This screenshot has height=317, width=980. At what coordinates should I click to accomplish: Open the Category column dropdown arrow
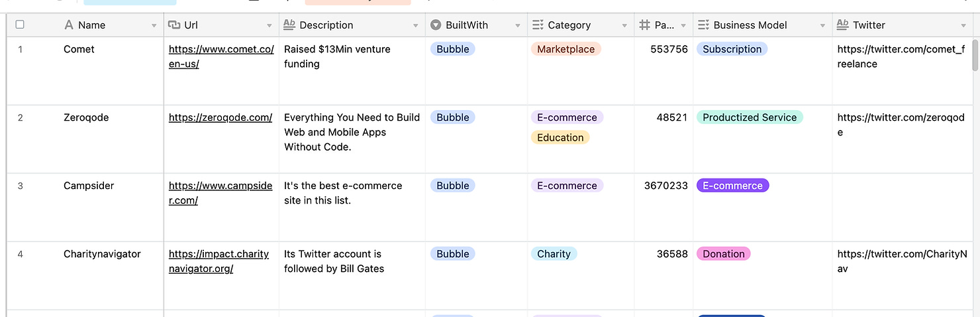[x=624, y=26]
